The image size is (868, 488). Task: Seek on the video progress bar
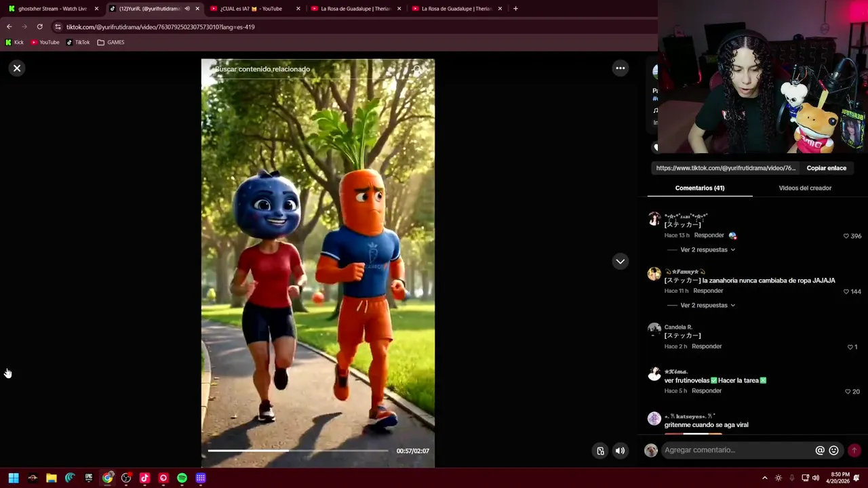[298, 450]
